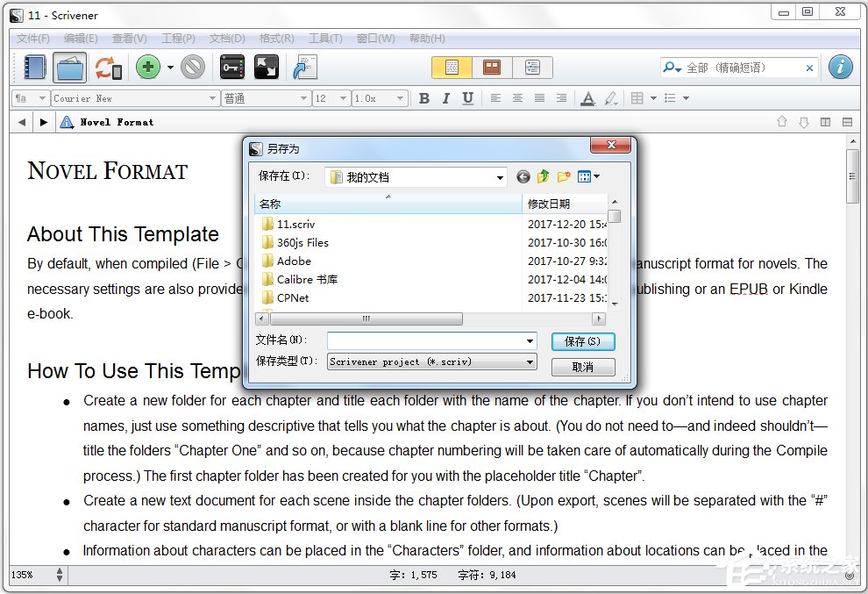
Task: Click the Novel Format document icon
Action: [67, 122]
